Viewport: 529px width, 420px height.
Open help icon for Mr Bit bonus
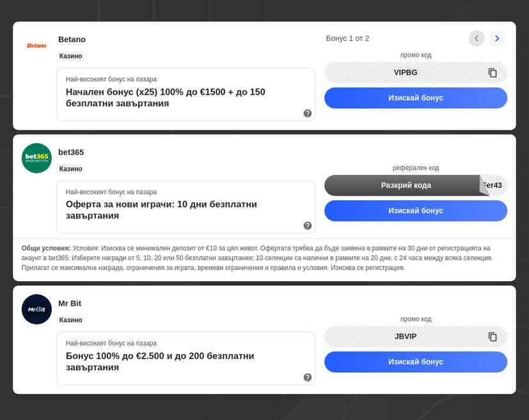308,377
